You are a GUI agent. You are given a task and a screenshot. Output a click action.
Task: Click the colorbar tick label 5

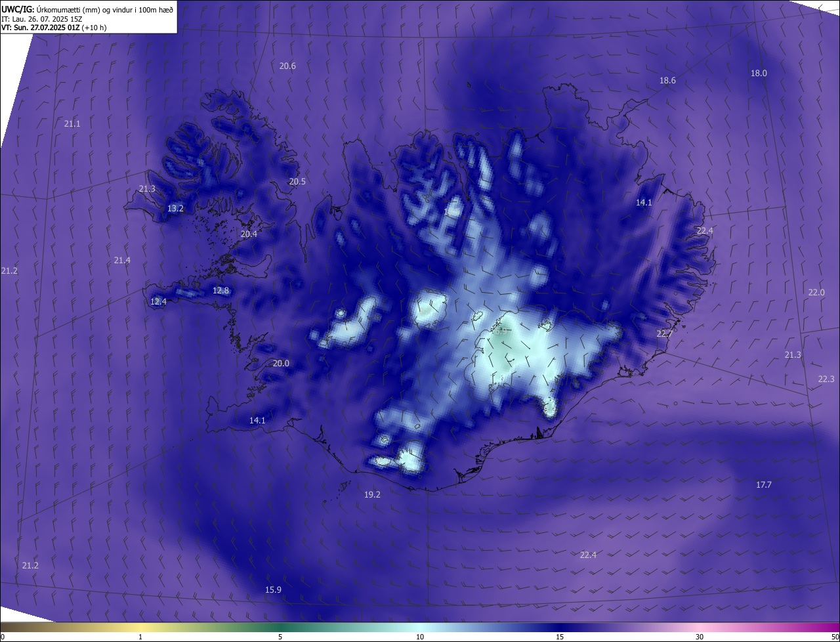click(280, 637)
